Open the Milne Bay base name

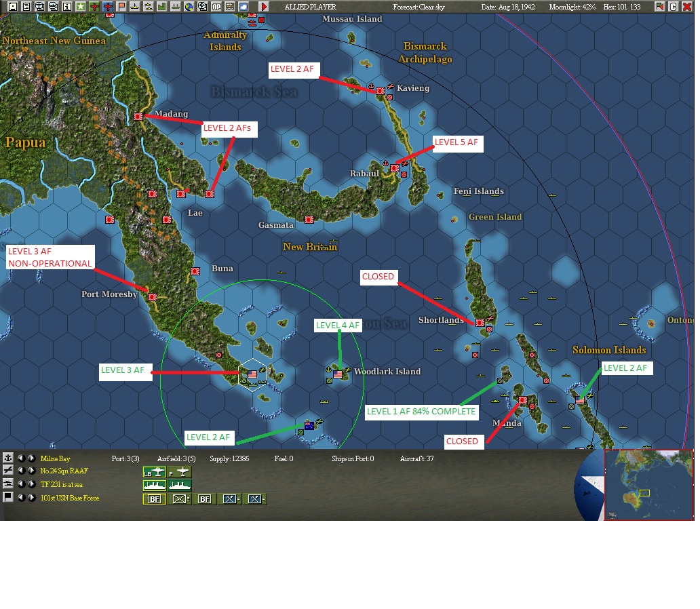[56, 458]
